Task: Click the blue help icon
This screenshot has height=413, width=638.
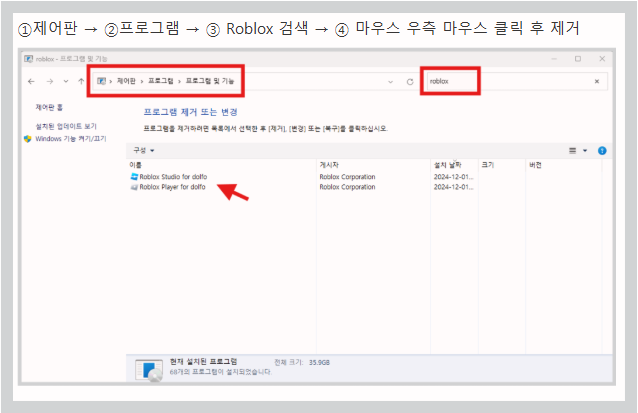Action: [x=602, y=151]
